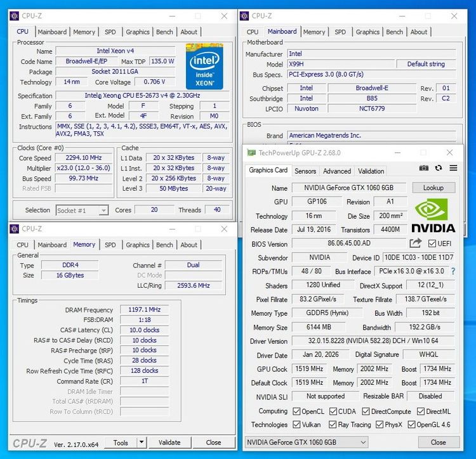Toggle the DirectCompute checkbox
Viewport: 476px width, 459px height.
(x=366, y=411)
